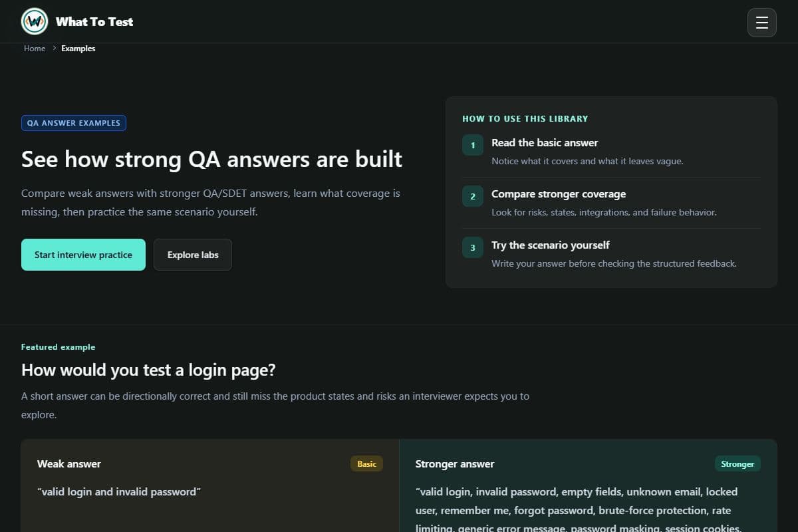Select the Examples breadcrumb item
The width and height of the screenshot is (798, 532).
pyautogui.click(x=78, y=49)
